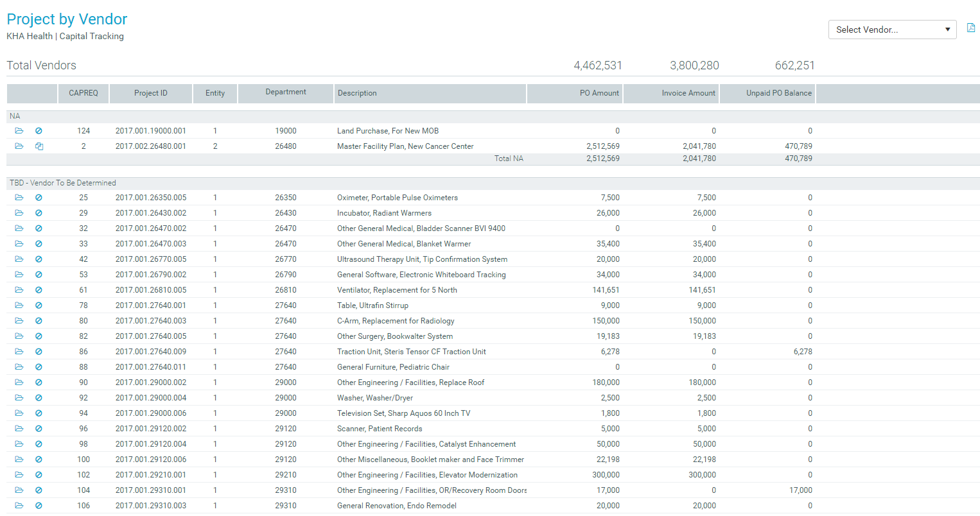Screen dimensions: 980x516
Task: Click the Total Vendors label
Action: click(x=41, y=65)
